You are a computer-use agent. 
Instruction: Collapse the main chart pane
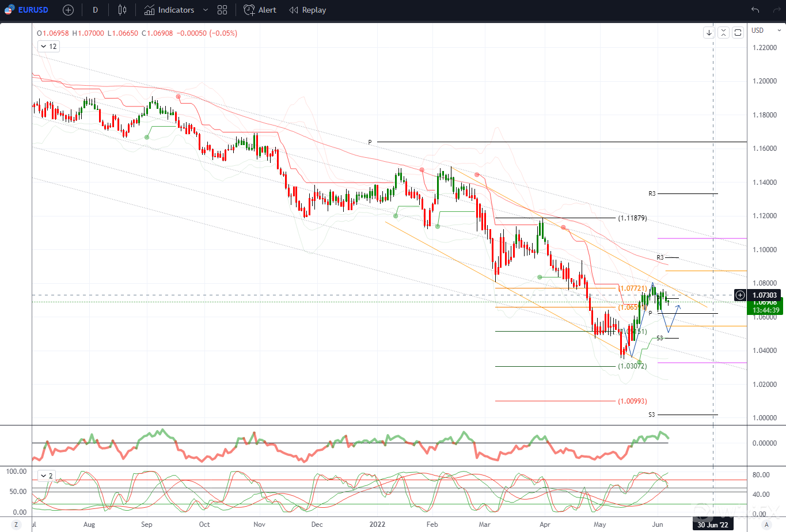click(723, 33)
